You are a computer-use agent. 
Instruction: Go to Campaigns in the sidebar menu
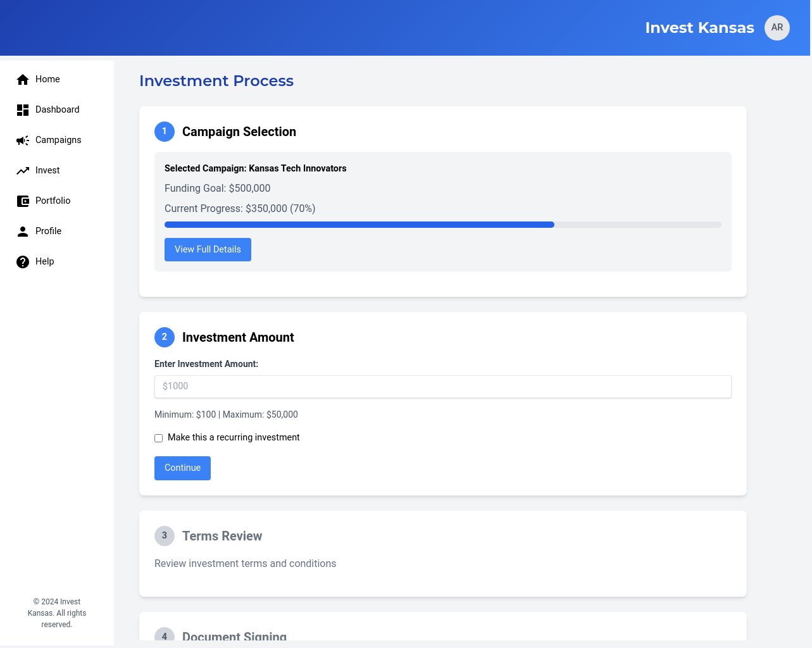click(x=58, y=140)
